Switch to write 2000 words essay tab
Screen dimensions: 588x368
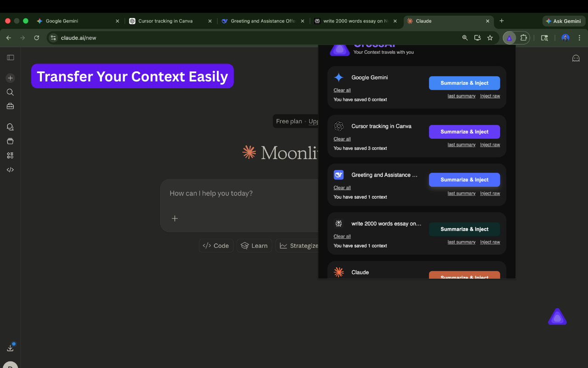[x=355, y=21]
